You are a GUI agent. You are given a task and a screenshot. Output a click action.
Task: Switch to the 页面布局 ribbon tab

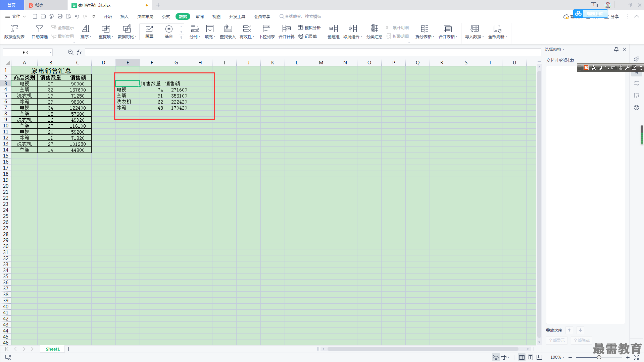(x=145, y=16)
